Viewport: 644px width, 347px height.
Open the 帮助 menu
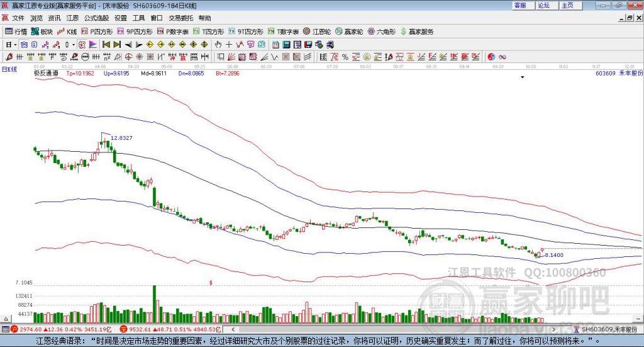click(x=204, y=18)
